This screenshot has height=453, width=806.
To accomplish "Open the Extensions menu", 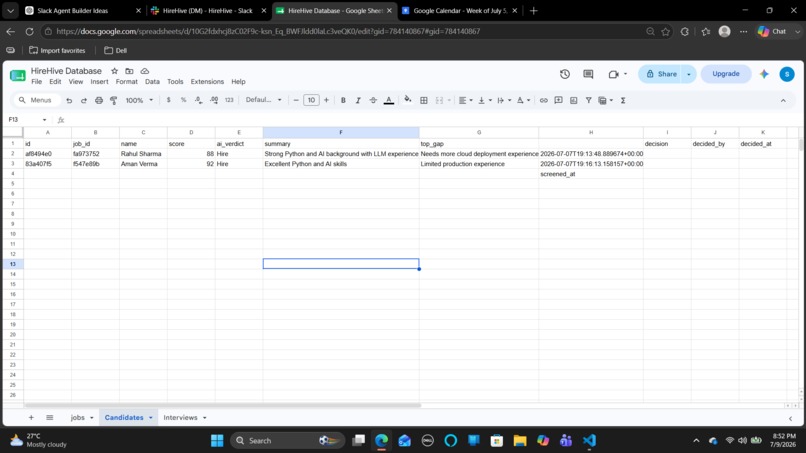I will click(x=207, y=82).
